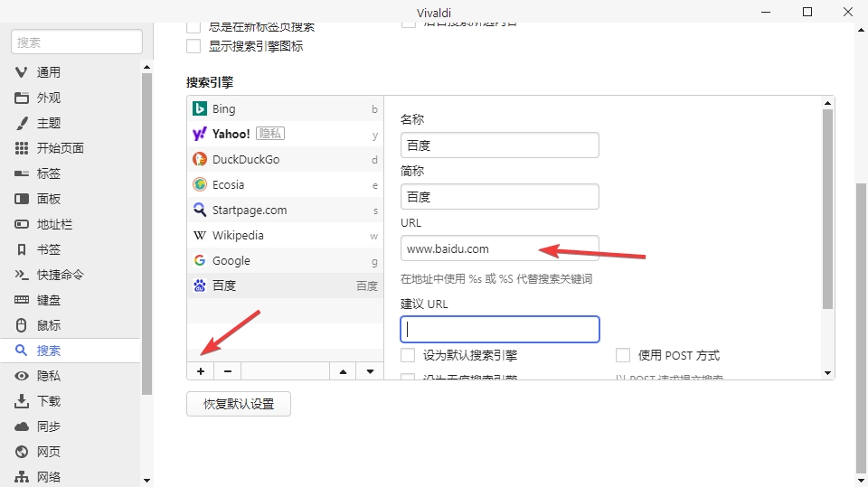Click hint text 在地址中使用 %s 或 %S
The image size is (868, 487).
pos(496,279)
